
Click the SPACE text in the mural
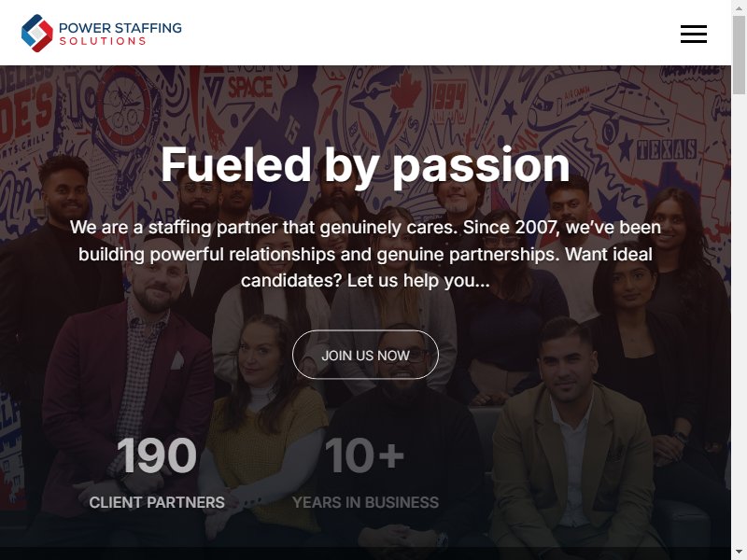(x=249, y=88)
